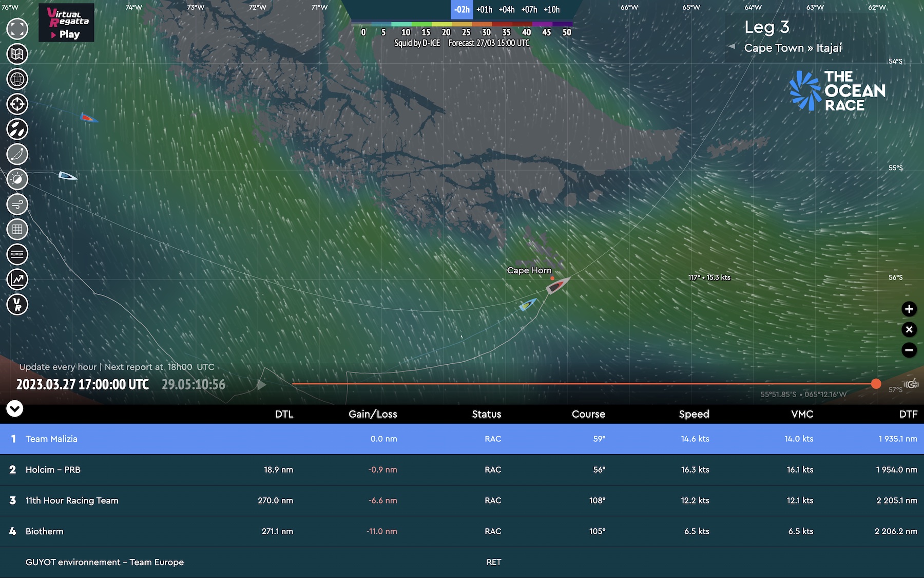The height and width of the screenshot is (578, 924).
Task: Center map with the crosshair target icon
Action: tap(17, 104)
